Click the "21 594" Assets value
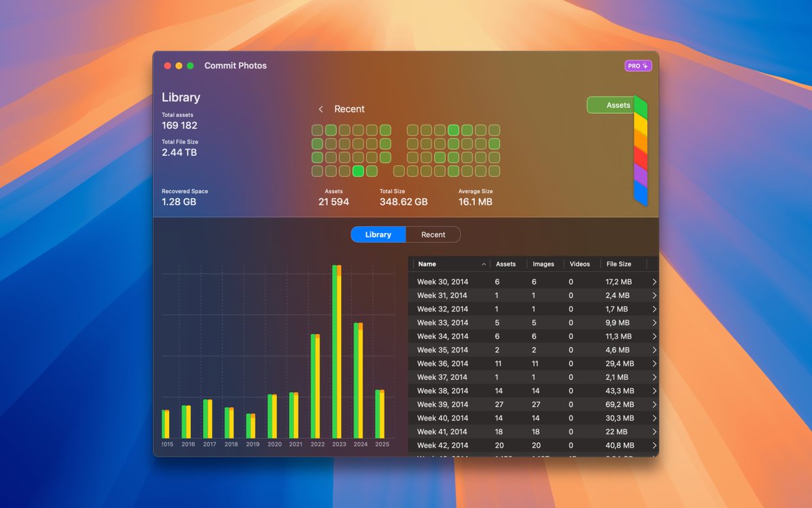 [x=334, y=202]
